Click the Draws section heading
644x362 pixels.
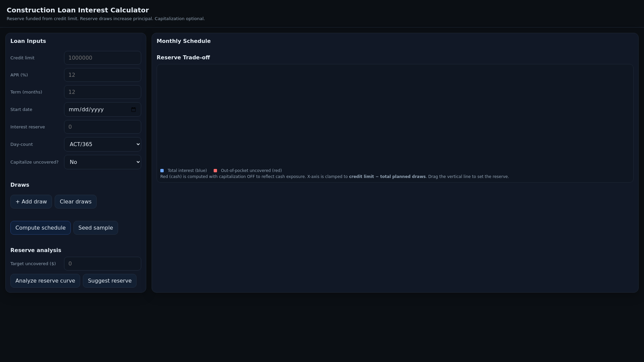20,185
